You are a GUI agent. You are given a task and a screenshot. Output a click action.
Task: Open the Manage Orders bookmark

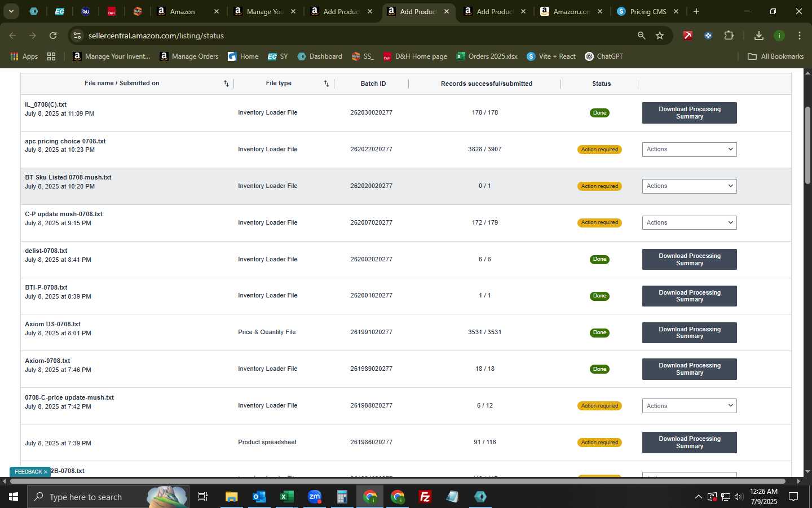189,56
